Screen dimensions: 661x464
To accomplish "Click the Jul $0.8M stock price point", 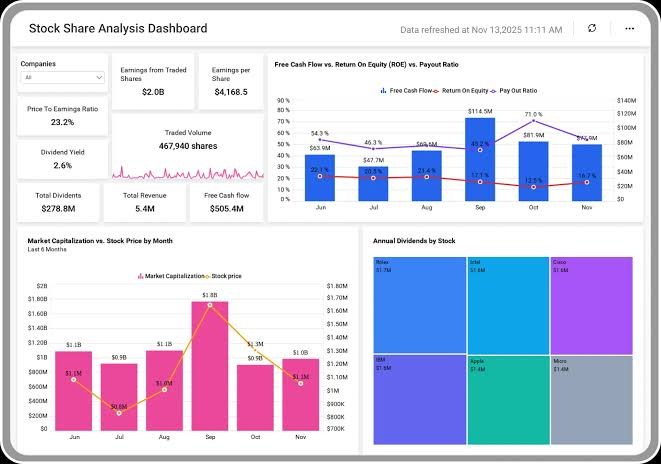I will [x=119, y=413].
